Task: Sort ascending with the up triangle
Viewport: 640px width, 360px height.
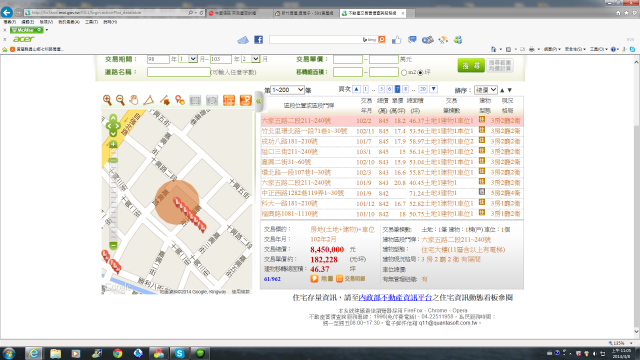Action: coord(502,90)
